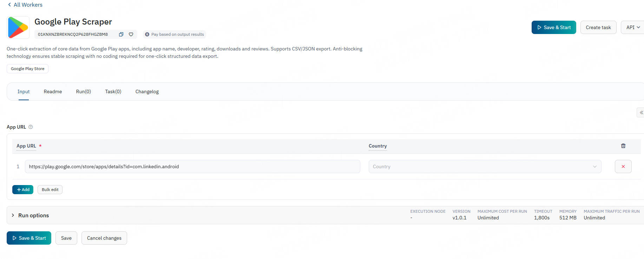The width and height of the screenshot is (644, 259).
Task: Open the API dropdown menu
Action: click(633, 27)
